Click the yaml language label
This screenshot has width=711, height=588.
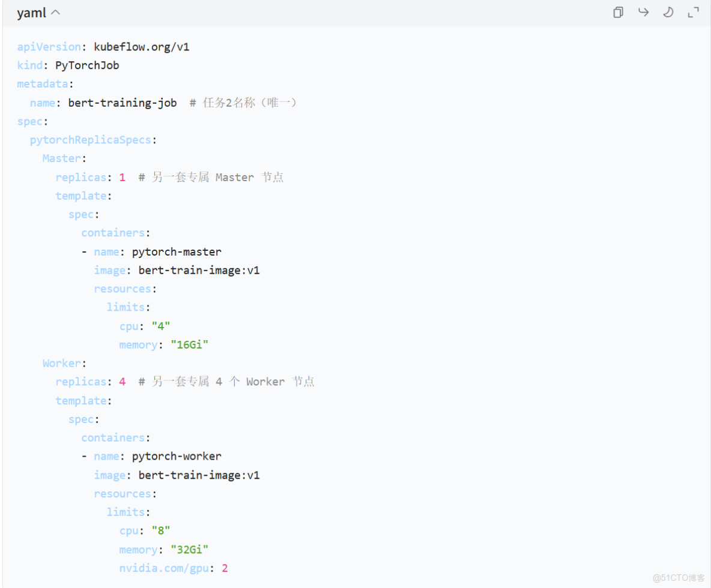[x=31, y=13]
